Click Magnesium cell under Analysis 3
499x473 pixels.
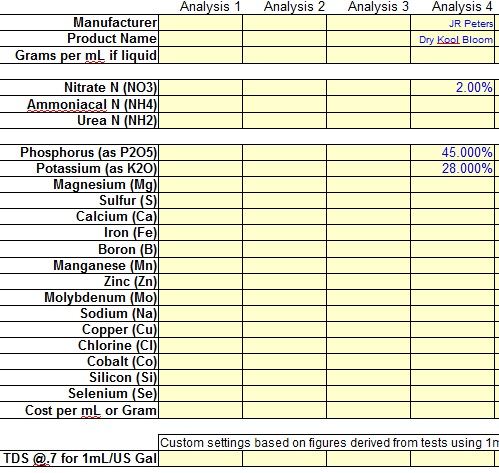tap(369, 185)
